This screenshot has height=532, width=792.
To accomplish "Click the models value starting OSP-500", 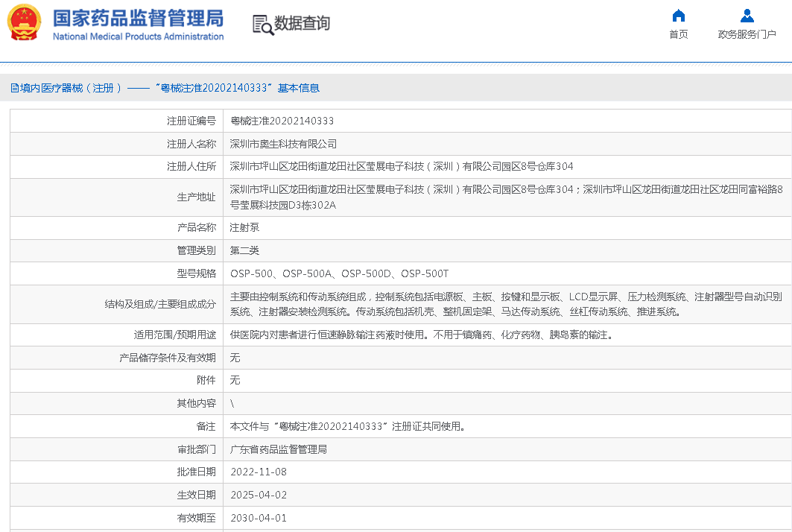I will click(340, 274).
